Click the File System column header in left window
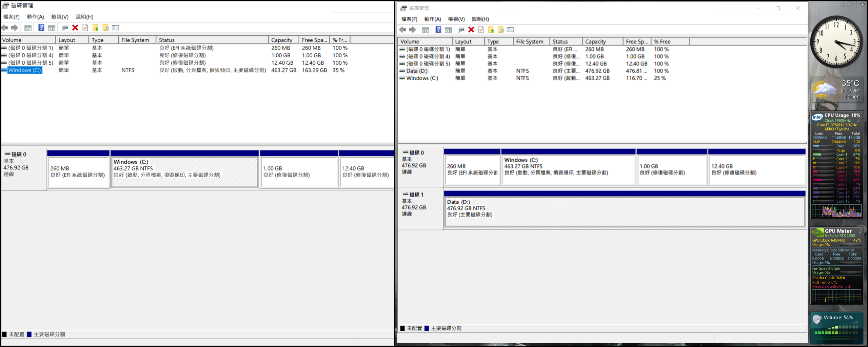Viewport: 868px width, 347px height. pyautogui.click(x=135, y=40)
